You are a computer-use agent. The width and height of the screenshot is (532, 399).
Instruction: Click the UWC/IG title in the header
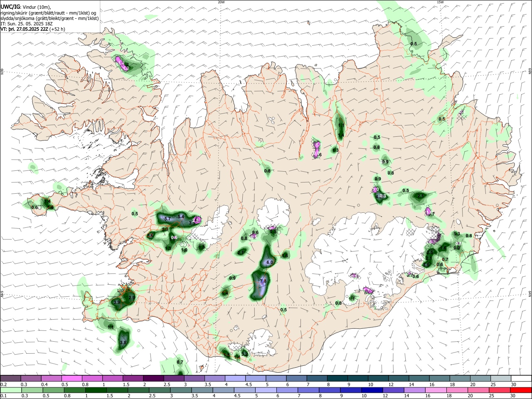click(x=10, y=7)
